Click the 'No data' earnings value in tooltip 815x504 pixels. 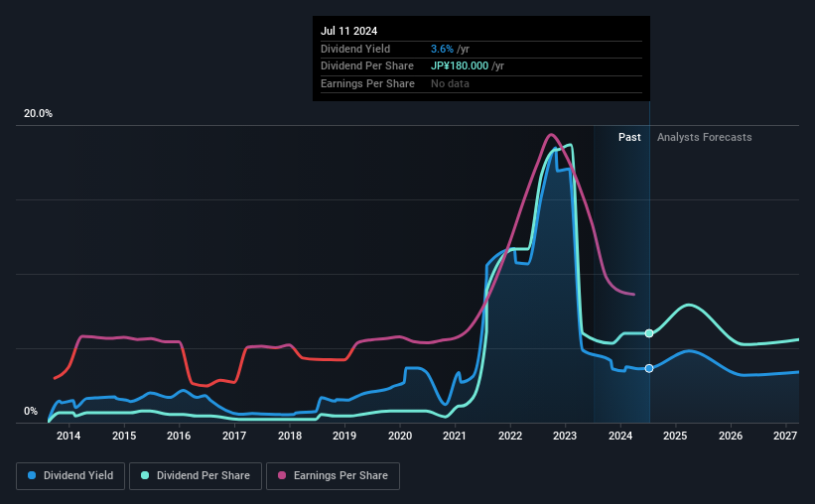coord(450,83)
